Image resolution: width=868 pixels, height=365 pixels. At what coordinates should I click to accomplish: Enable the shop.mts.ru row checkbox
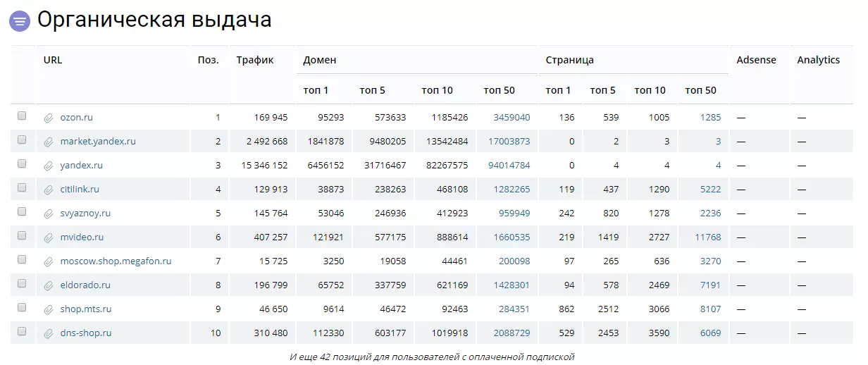[22, 308]
